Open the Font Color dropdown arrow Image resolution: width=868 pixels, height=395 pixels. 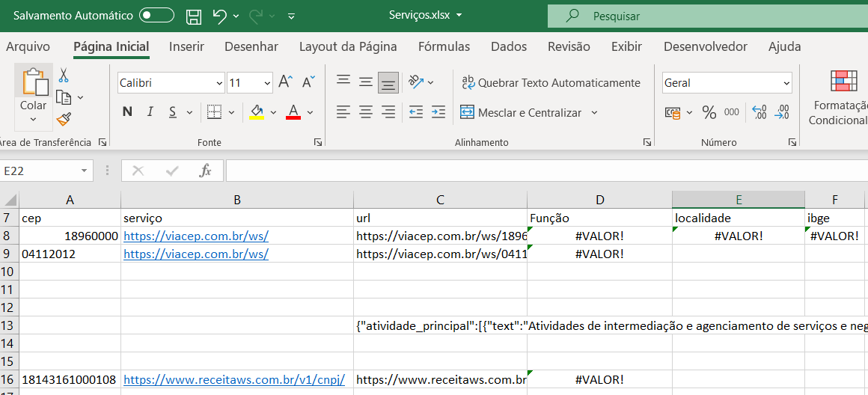tap(310, 112)
